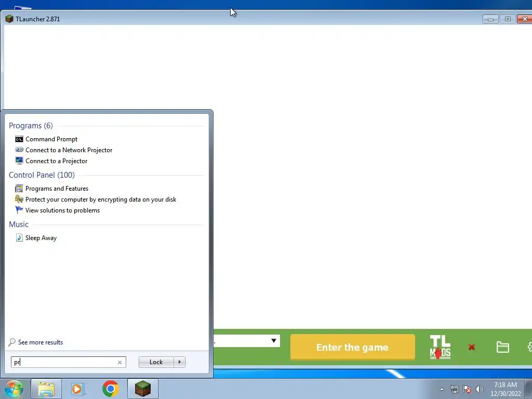This screenshot has height=399, width=532.
Task: Click the TLauncher title bar icon
Action: [x=9, y=19]
